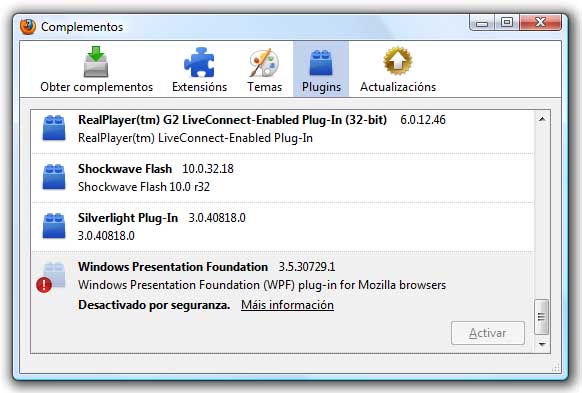The height and width of the screenshot is (393, 582).
Task: Click the Activar button
Action: pyautogui.click(x=488, y=333)
